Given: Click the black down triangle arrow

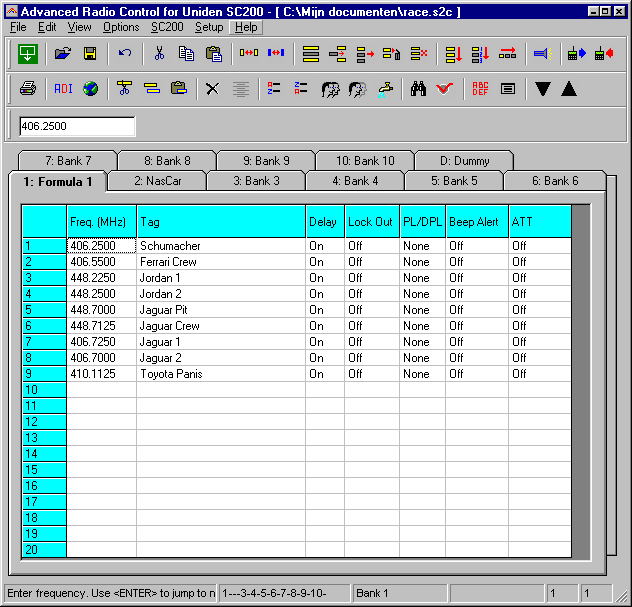Looking at the screenshot, I should coord(543,88).
